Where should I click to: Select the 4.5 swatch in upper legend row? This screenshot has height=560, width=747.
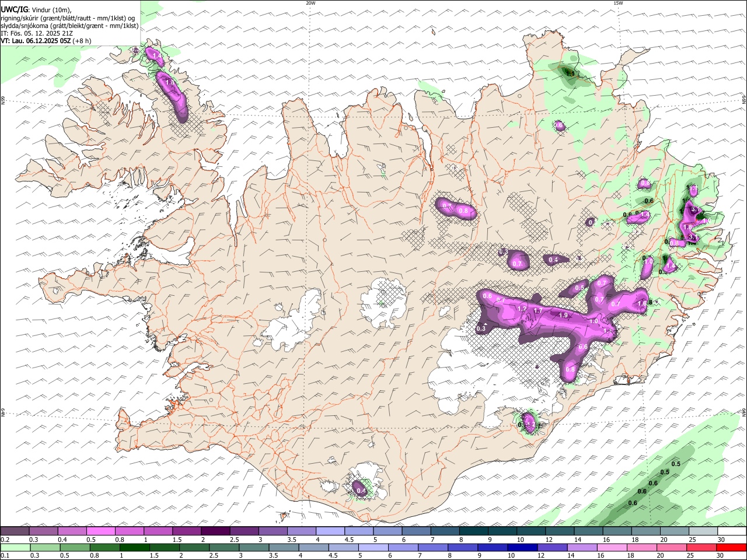click(x=359, y=531)
